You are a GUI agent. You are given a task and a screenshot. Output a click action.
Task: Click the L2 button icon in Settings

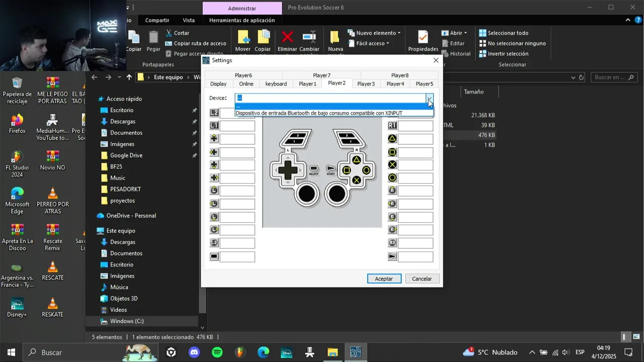(x=214, y=113)
